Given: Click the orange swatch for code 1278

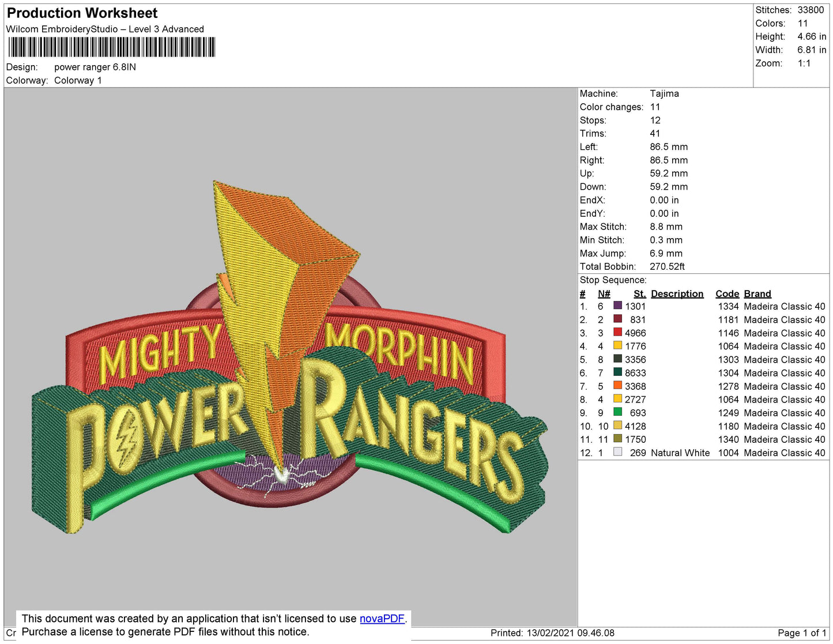Looking at the screenshot, I should [617, 386].
